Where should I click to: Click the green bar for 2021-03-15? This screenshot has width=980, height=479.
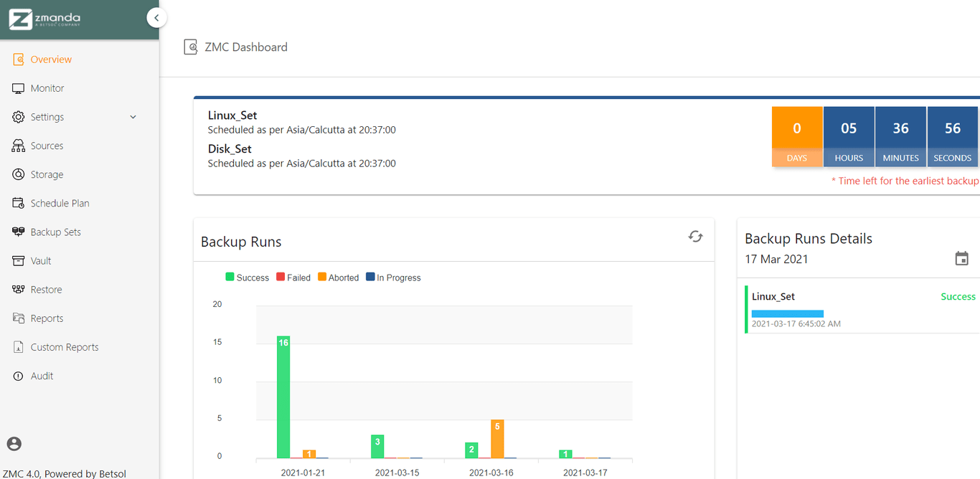click(x=377, y=447)
